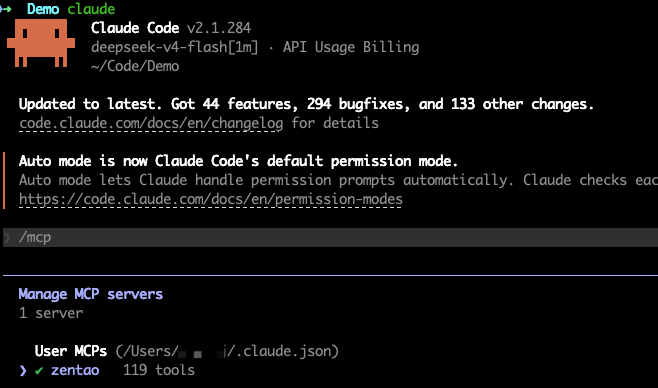Open the code.claude.com changelog link
658x388 pixels.
pos(151,123)
